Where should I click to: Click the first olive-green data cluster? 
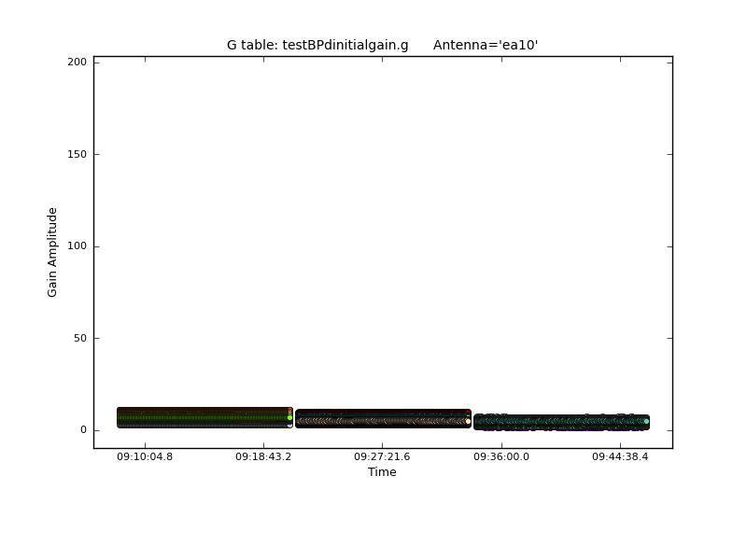tap(204, 417)
